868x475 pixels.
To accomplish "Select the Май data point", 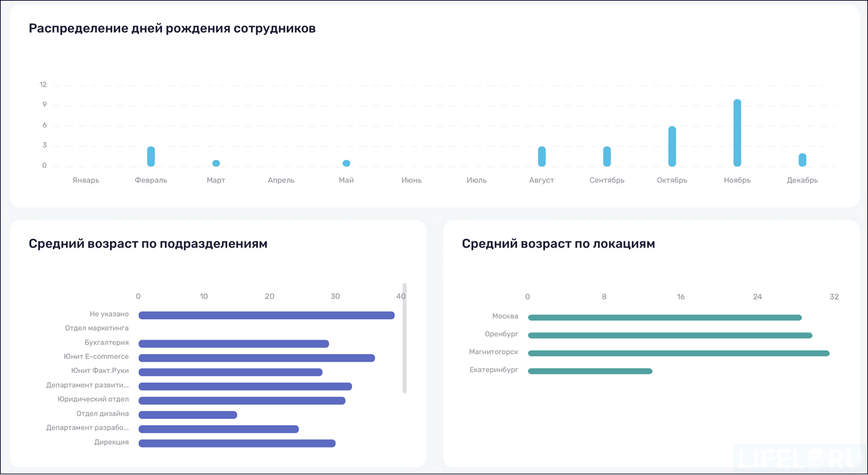I will [346, 162].
